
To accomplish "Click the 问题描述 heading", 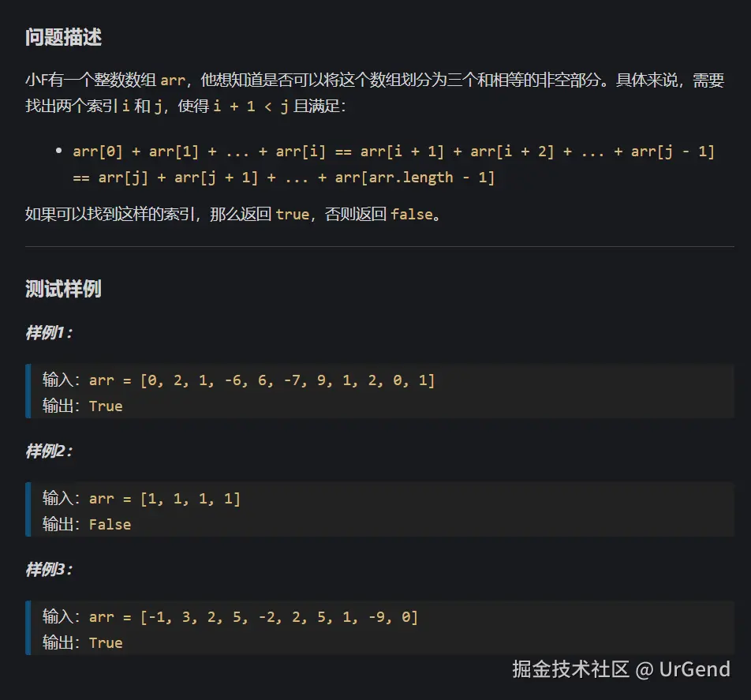I will (63, 37).
